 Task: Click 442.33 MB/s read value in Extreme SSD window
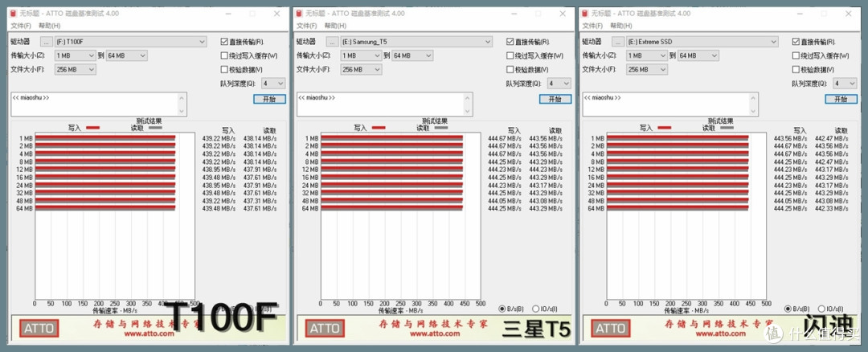pos(831,209)
